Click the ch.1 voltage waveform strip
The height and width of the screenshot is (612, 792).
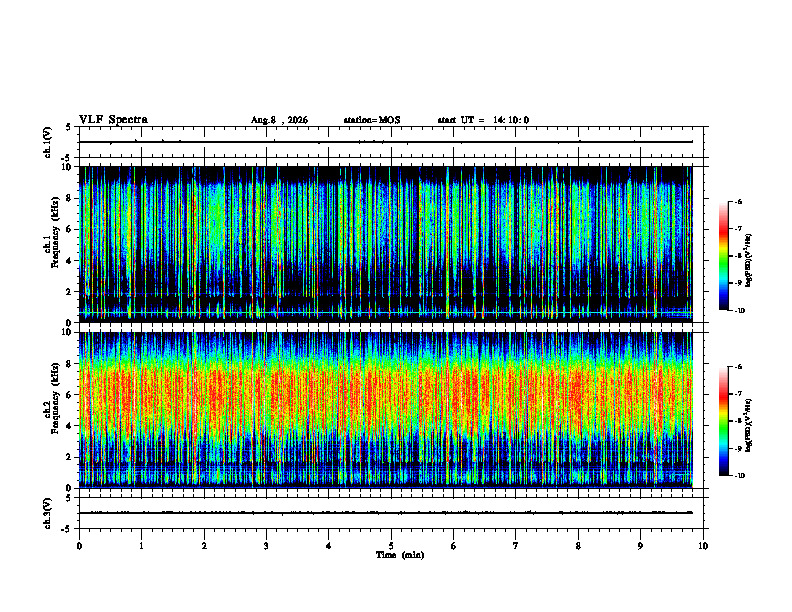pos(391,142)
